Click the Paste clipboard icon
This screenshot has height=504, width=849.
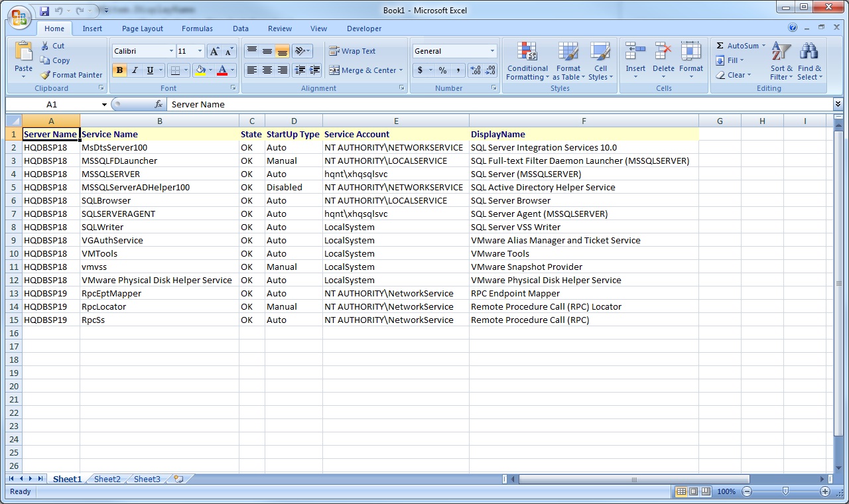click(23, 52)
